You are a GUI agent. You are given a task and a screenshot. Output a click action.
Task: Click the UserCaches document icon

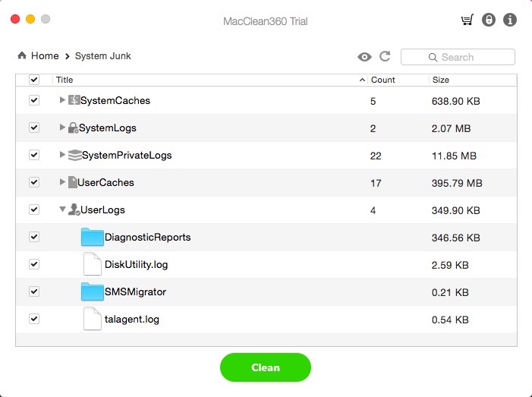click(73, 182)
